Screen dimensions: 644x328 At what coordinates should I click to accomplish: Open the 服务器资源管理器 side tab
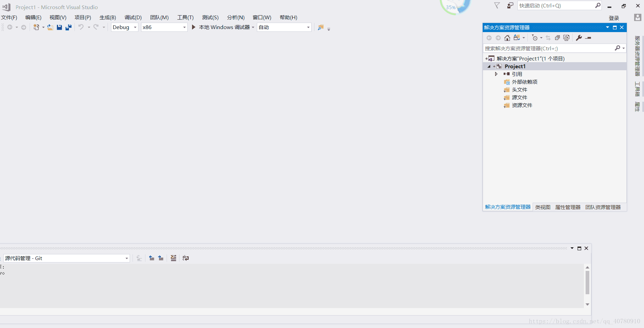pyautogui.click(x=637, y=56)
